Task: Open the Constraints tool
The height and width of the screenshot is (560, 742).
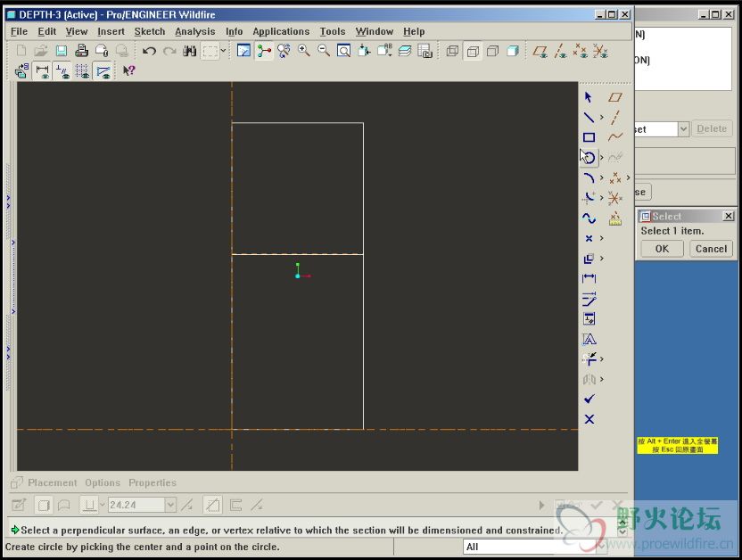Action: 589,318
